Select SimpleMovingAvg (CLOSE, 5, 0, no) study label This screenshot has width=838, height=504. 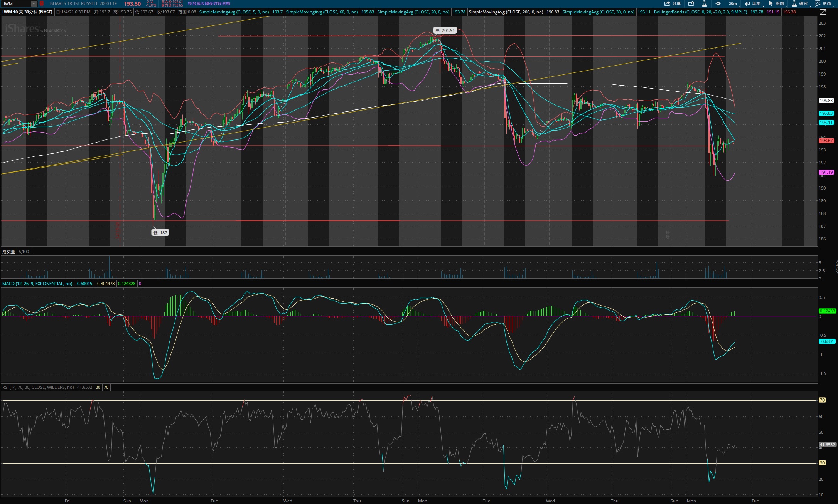(234, 12)
